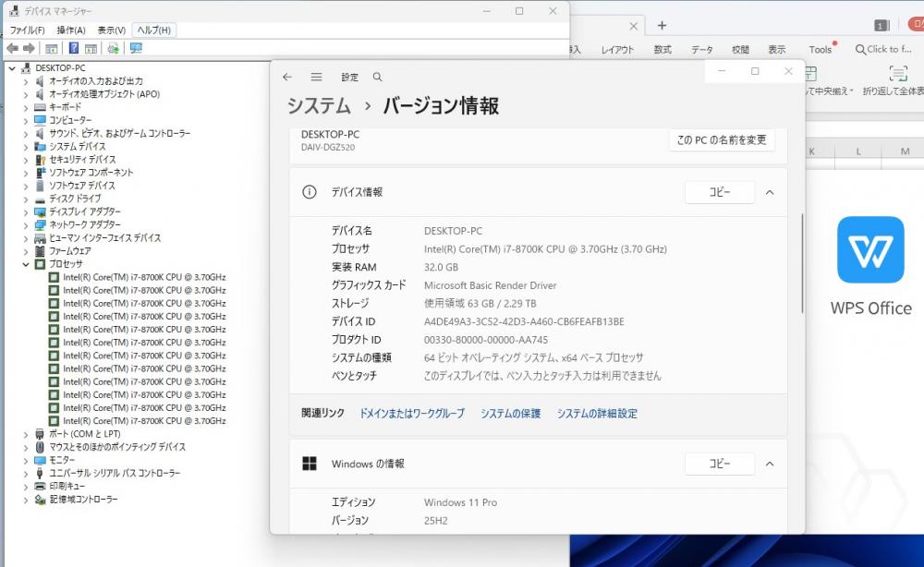Screen dimensions: 924x567
Task: Click the back arrow in Settings window
Action: [287, 78]
